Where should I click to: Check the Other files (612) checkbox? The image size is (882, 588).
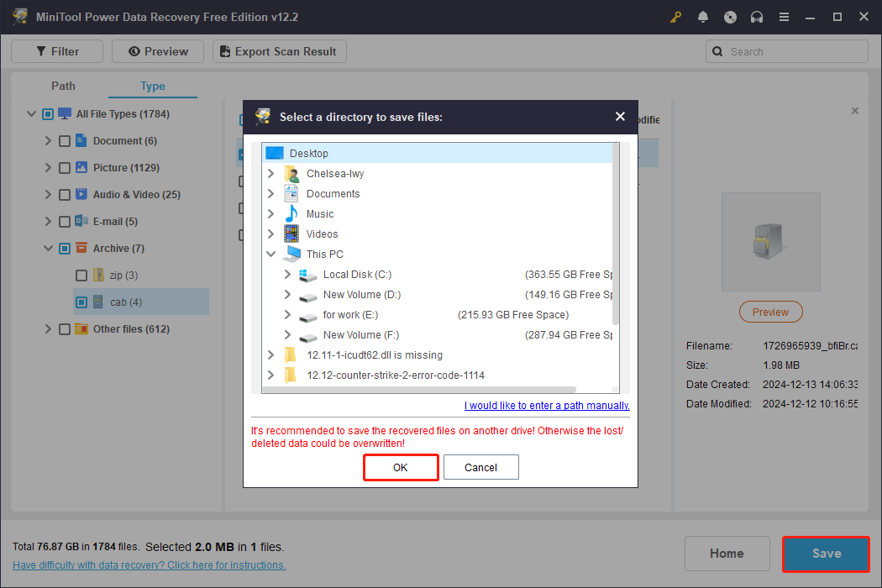(x=65, y=329)
